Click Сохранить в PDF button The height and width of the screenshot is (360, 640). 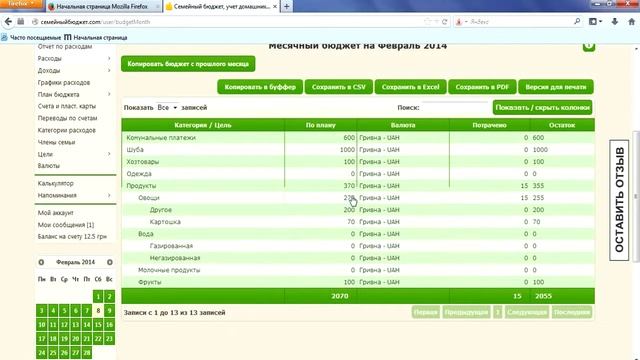point(482,87)
